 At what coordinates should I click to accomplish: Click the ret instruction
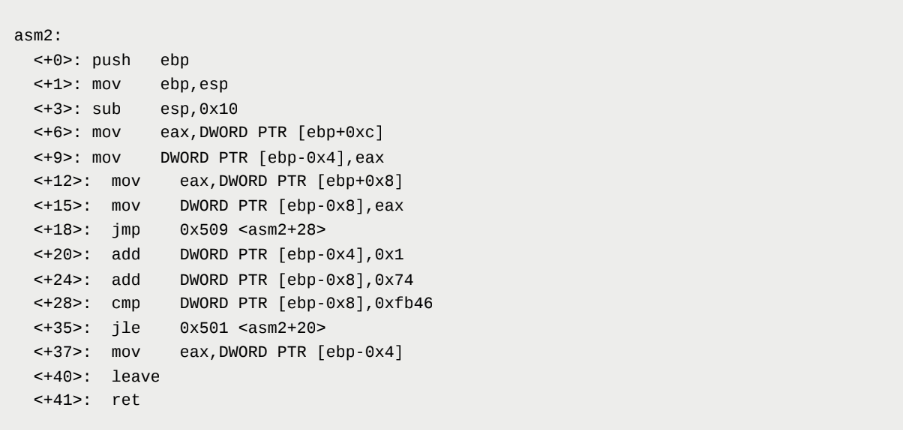tap(125, 401)
